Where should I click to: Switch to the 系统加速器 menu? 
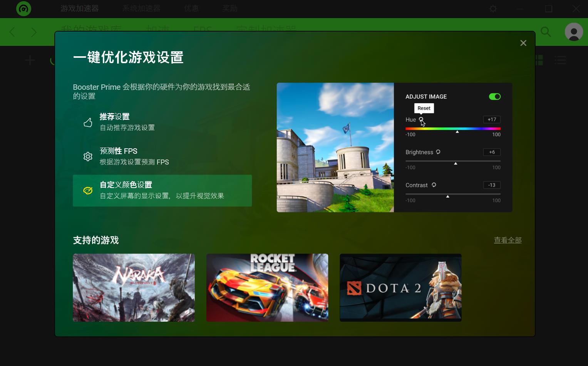[141, 8]
